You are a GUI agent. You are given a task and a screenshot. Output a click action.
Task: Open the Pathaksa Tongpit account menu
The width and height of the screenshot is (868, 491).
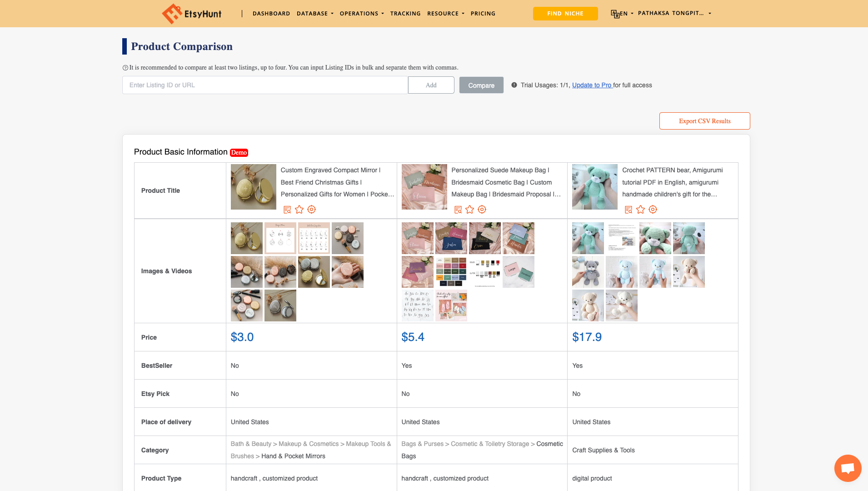click(674, 13)
